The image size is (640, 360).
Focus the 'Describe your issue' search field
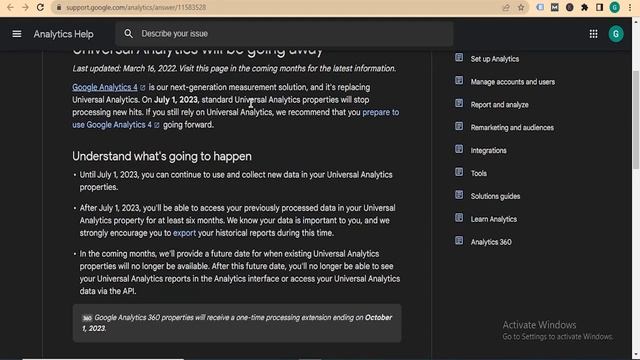[284, 34]
